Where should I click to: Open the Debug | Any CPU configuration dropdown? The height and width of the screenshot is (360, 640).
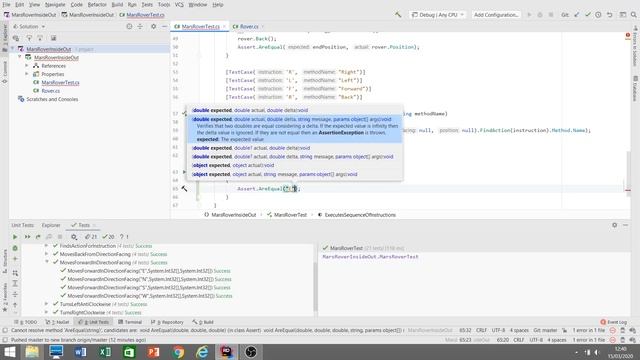point(437,15)
